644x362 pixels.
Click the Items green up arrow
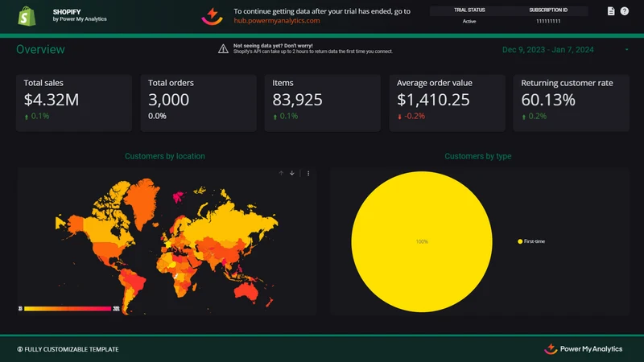point(275,117)
